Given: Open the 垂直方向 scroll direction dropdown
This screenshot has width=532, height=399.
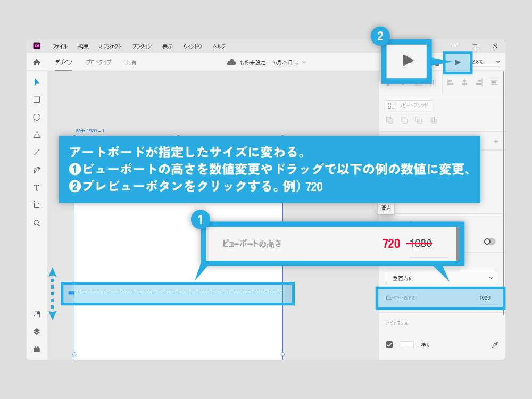Looking at the screenshot, I should 442,278.
